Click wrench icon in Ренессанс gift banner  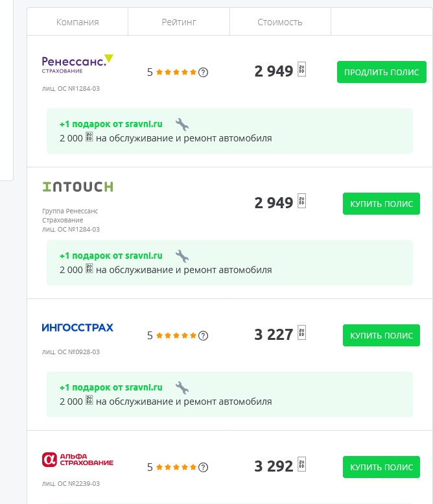182,124
